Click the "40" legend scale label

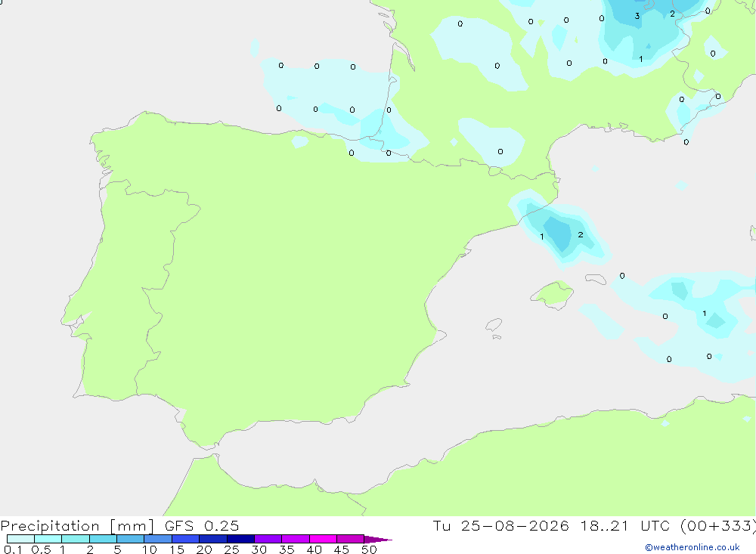tap(314, 549)
